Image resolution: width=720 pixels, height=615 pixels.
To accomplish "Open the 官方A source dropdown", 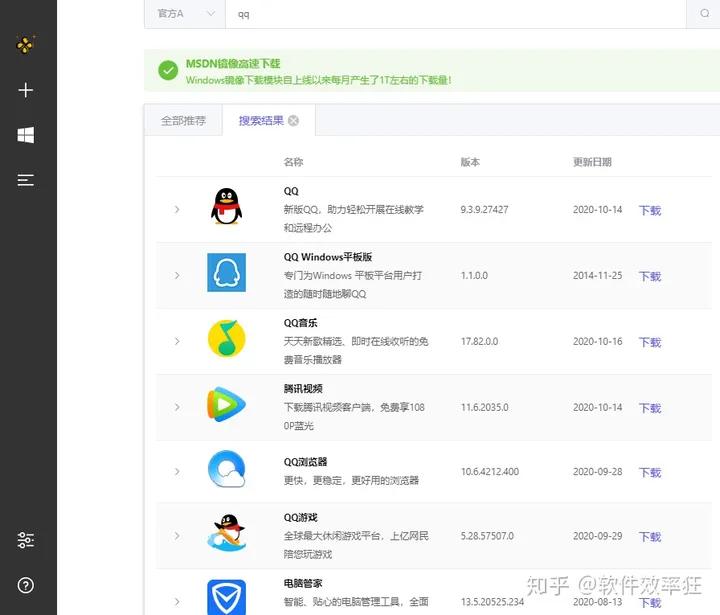I will pyautogui.click(x=185, y=14).
